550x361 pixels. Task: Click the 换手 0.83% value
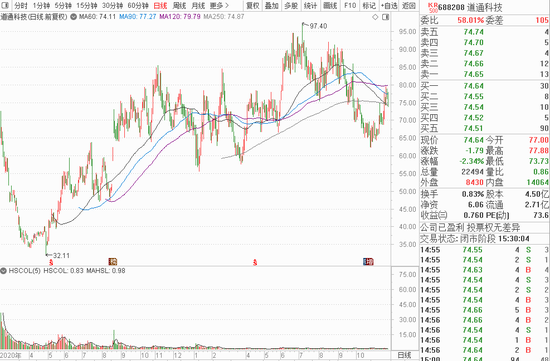473,194
